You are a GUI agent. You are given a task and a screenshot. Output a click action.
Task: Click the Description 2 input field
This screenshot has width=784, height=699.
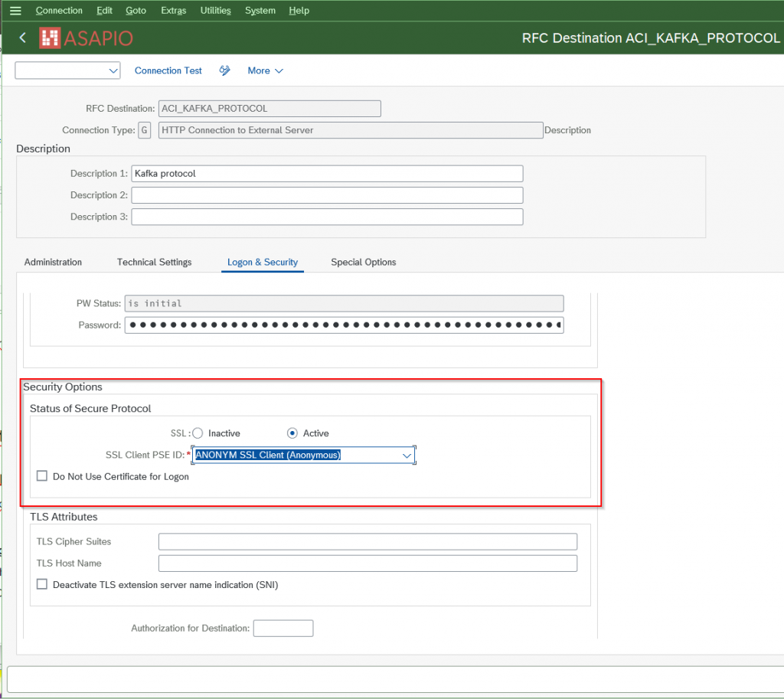pos(327,195)
